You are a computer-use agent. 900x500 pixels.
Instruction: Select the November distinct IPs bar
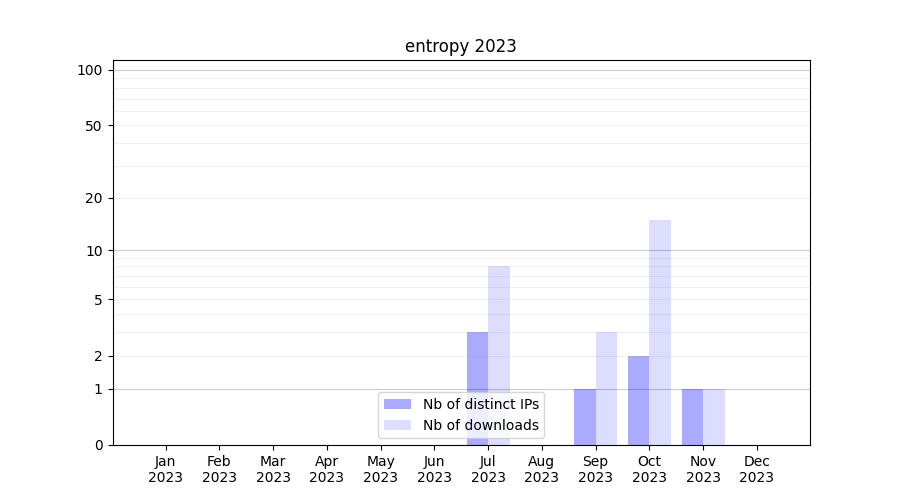(x=692, y=417)
